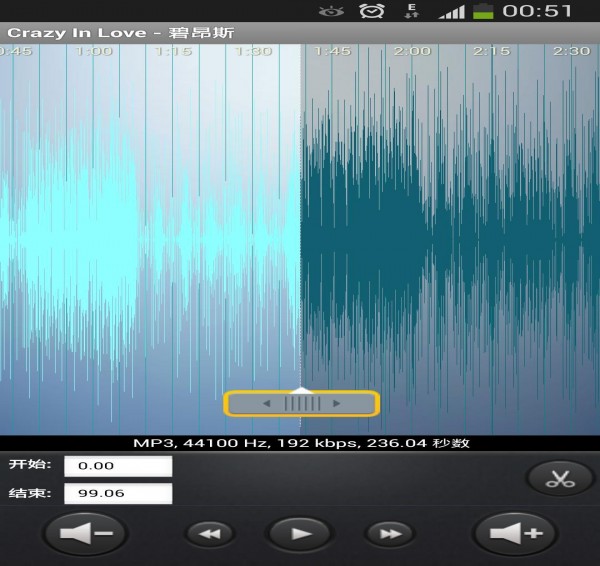600x566 pixels.
Task: Tap the MP3 44100 Hz file info text
Action: [301, 443]
